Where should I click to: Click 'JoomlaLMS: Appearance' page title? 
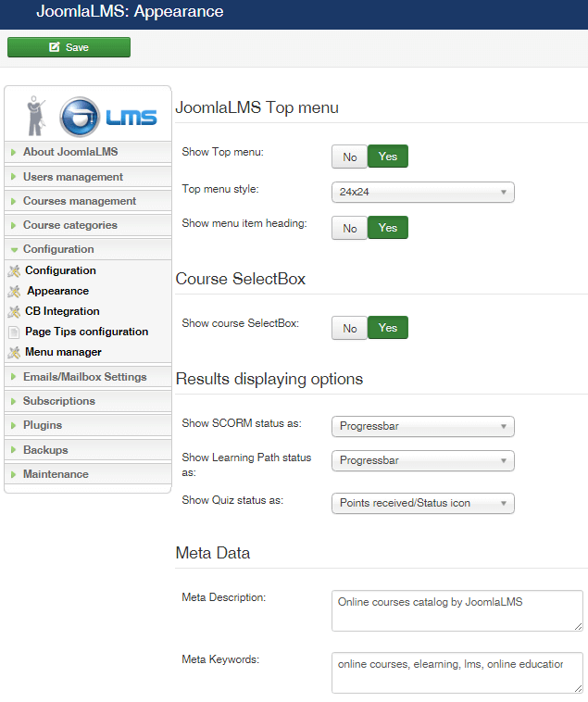pos(130,11)
